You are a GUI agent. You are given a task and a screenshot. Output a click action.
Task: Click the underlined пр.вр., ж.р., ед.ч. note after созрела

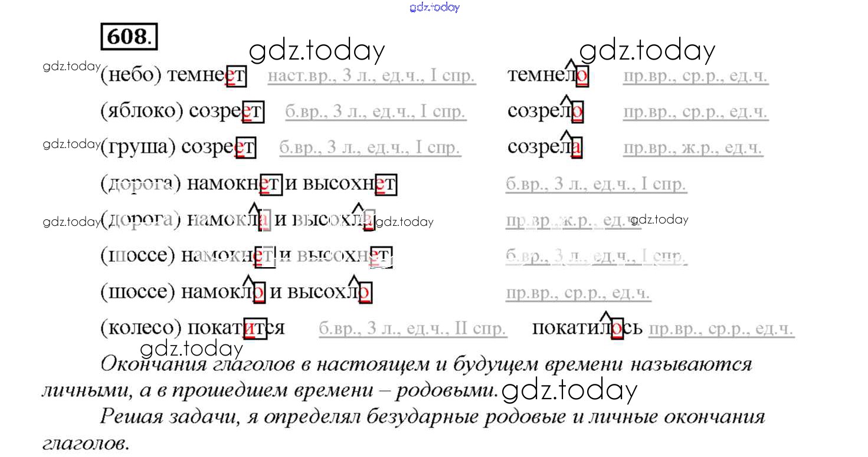[693, 147]
